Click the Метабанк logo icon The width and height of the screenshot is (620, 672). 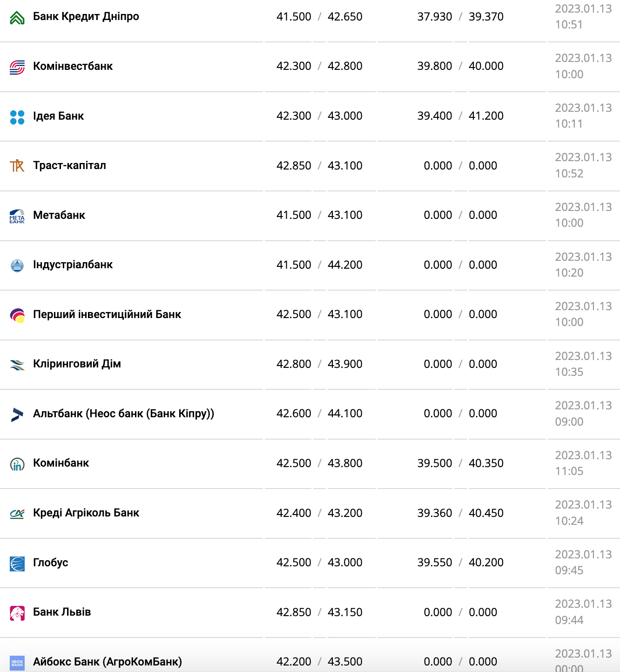17,216
